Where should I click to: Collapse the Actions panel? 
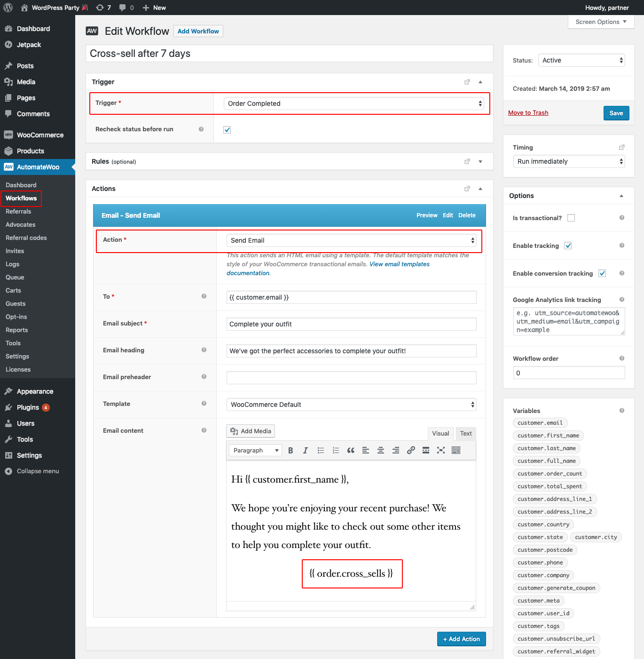(480, 189)
